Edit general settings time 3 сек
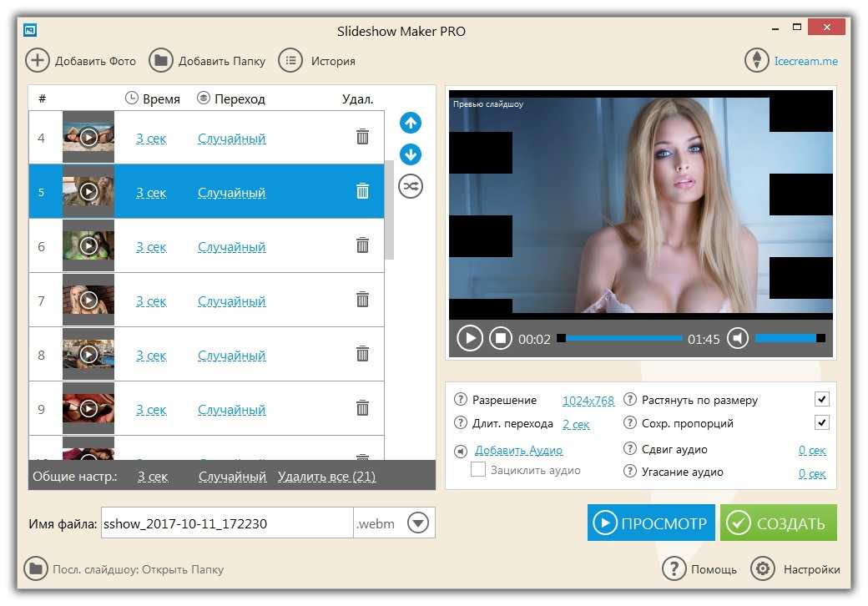Screen dimensions: 868x606 pos(153,477)
